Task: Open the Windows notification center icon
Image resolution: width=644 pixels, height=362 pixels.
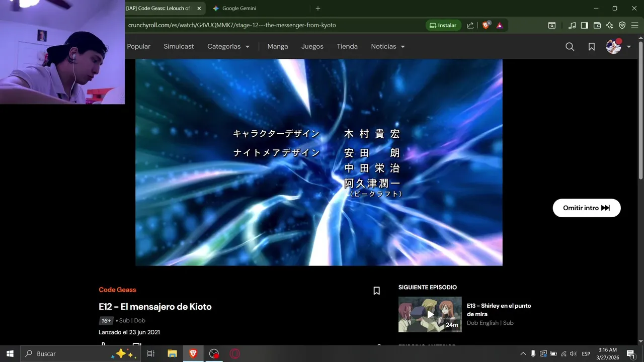Action: click(x=631, y=353)
